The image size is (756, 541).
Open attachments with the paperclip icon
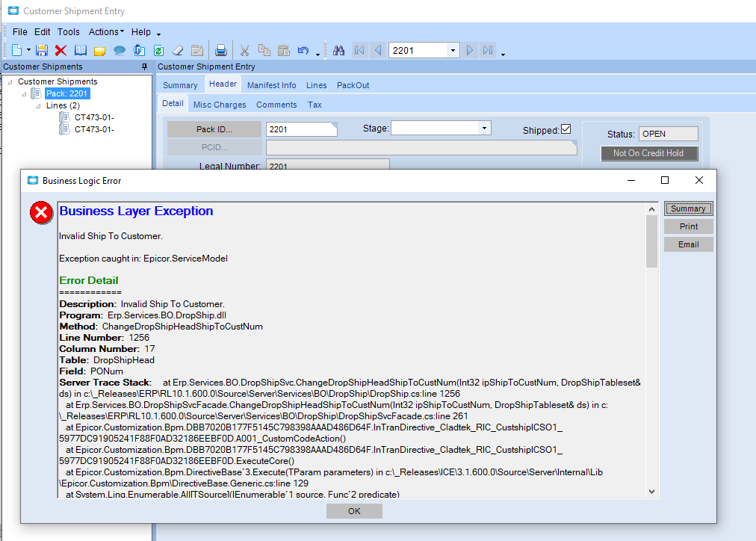coord(140,50)
